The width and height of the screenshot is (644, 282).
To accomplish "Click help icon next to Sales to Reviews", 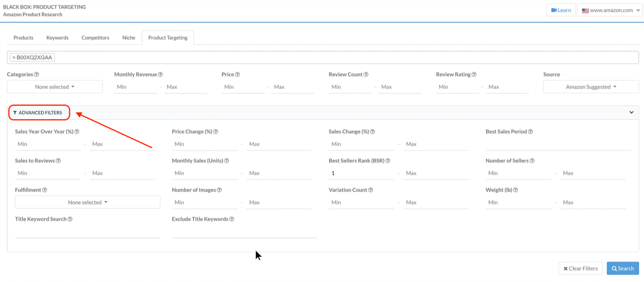I will [x=58, y=161].
